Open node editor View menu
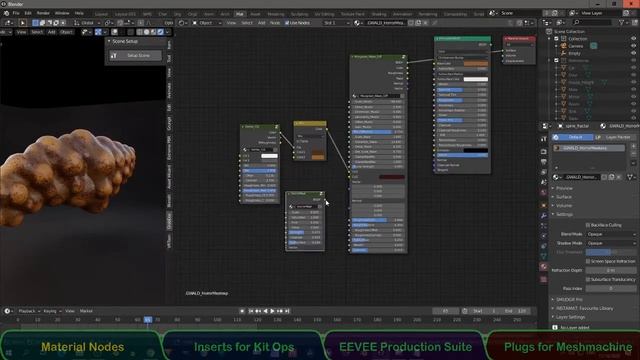Screen dimensions: 640x360 pos(231,23)
